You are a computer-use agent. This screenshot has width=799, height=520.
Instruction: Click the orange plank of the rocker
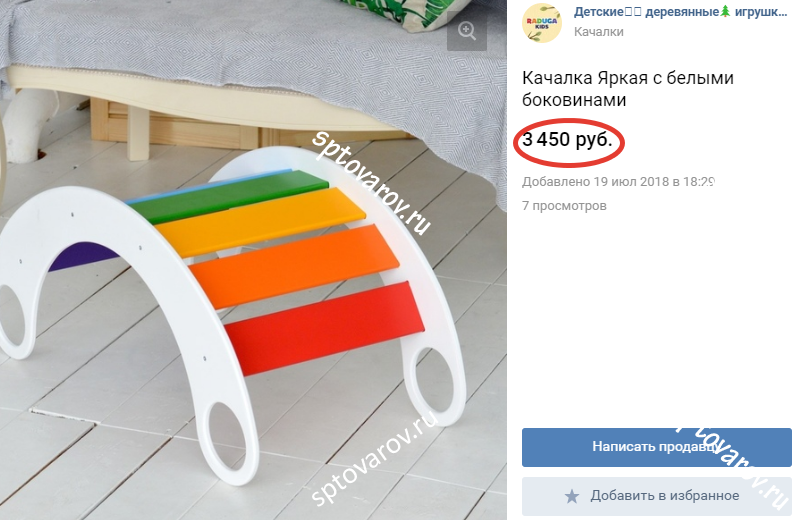tap(293, 265)
